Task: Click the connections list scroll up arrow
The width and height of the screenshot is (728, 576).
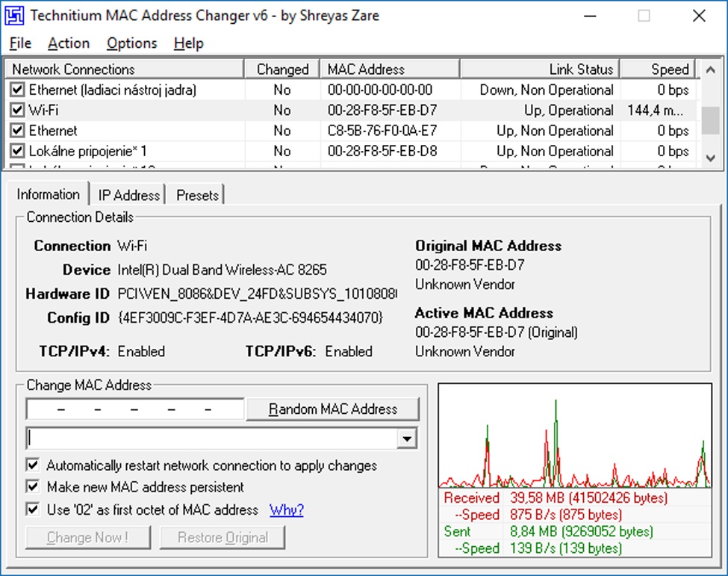Action: click(x=710, y=69)
